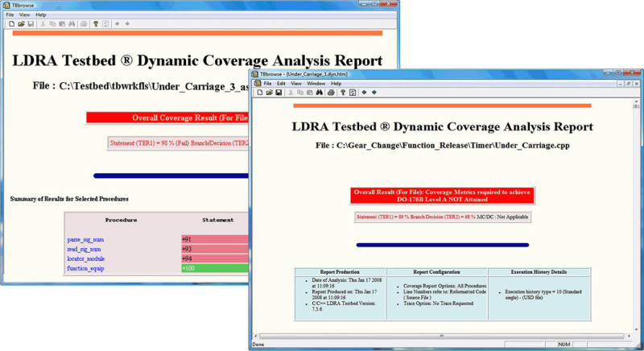Click the Help question mark in back window
This screenshot has width=644, height=351.
(96, 24)
